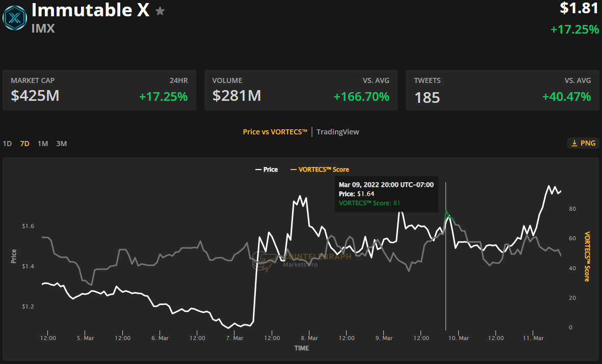Click the Tweets stat card
Viewport: 602px width, 364px height.
click(502, 90)
